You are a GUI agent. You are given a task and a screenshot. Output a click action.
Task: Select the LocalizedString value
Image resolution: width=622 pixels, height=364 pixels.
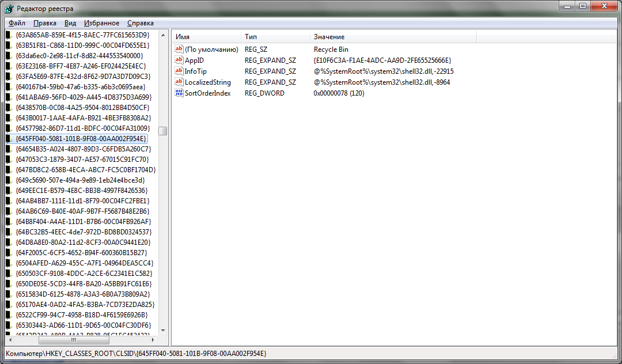click(208, 82)
